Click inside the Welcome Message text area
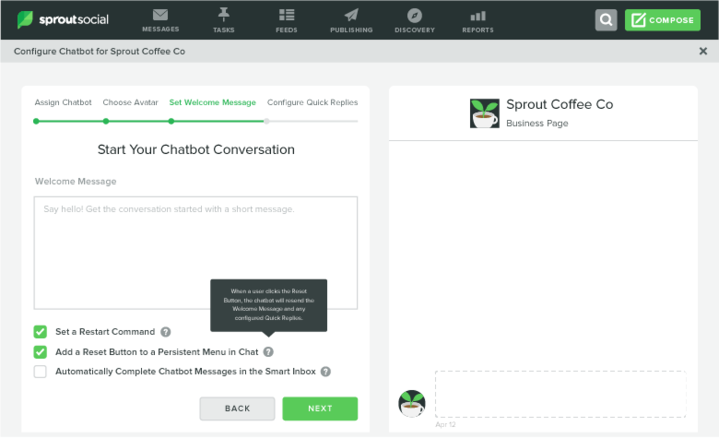This screenshot has height=438, width=719. 196,253
